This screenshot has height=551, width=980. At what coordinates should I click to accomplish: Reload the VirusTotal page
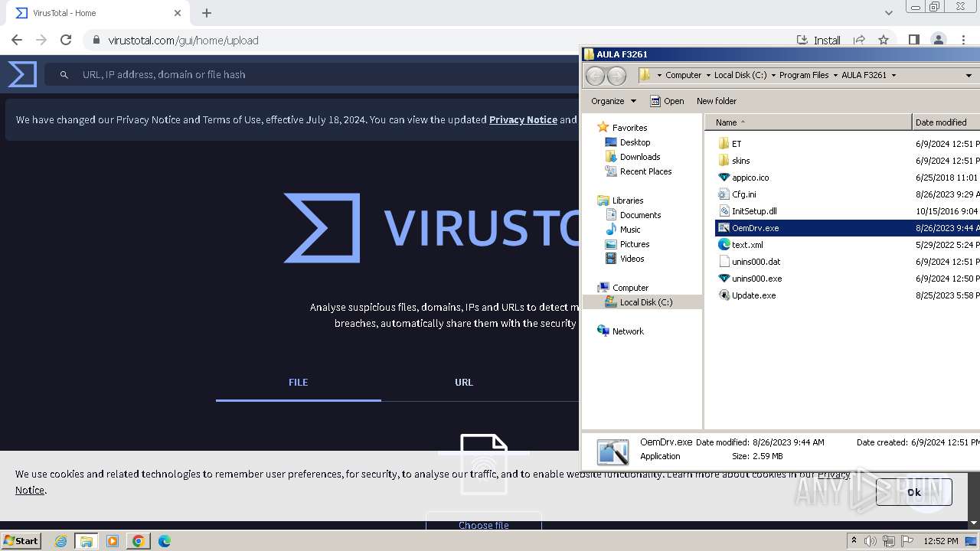point(66,40)
